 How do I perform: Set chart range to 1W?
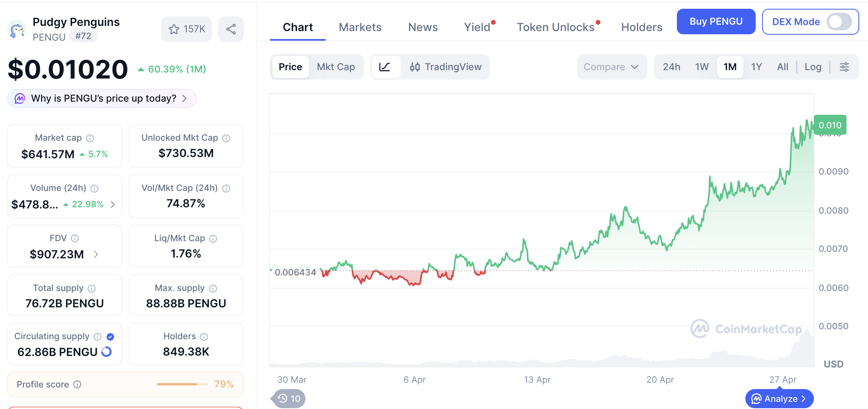tap(702, 67)
